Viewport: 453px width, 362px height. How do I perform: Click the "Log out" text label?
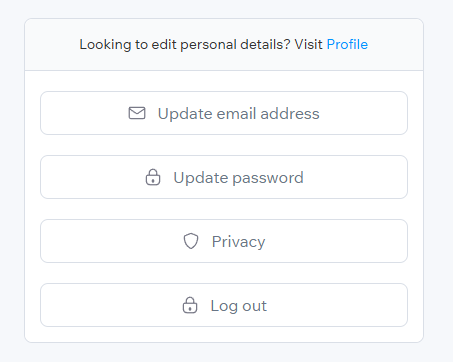coord(239,306)
